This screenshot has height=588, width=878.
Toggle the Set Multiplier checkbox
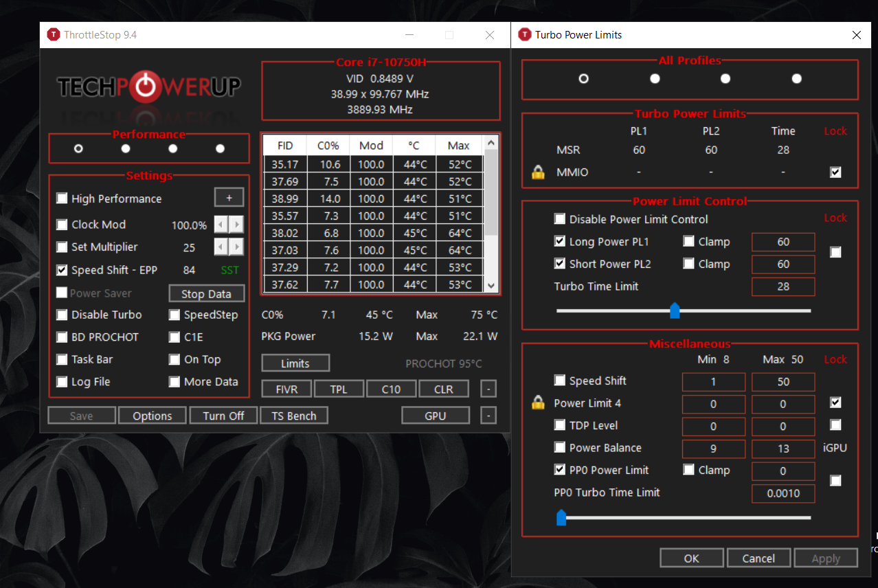(x=62, y=247)
